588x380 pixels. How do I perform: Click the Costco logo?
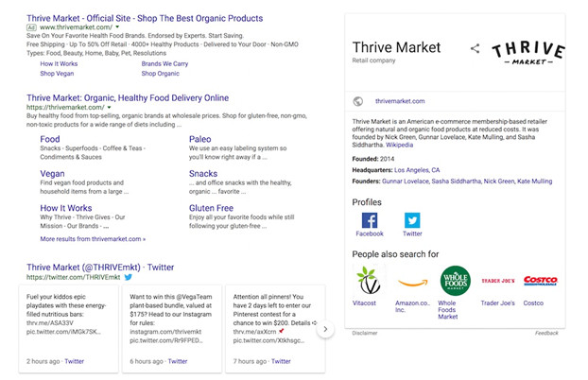(x=541, y=281)
